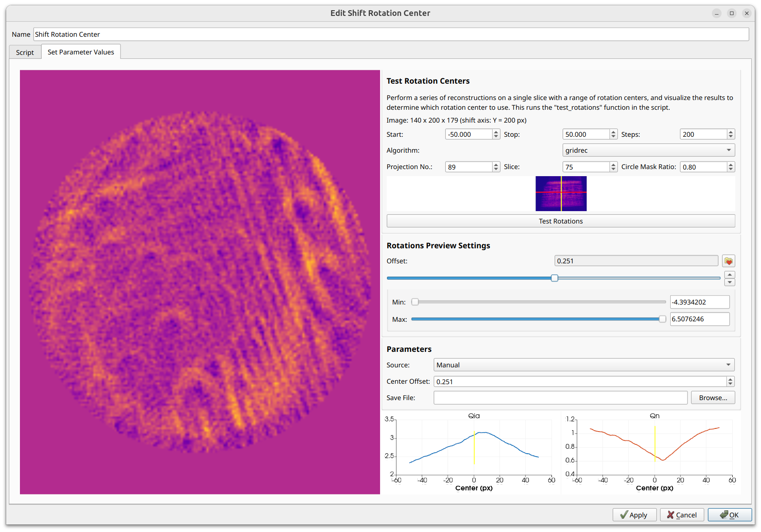The width and height of the screenshot is (761, 532).
Task: Decrease the Center Offset value
Action: click(730, 384)
